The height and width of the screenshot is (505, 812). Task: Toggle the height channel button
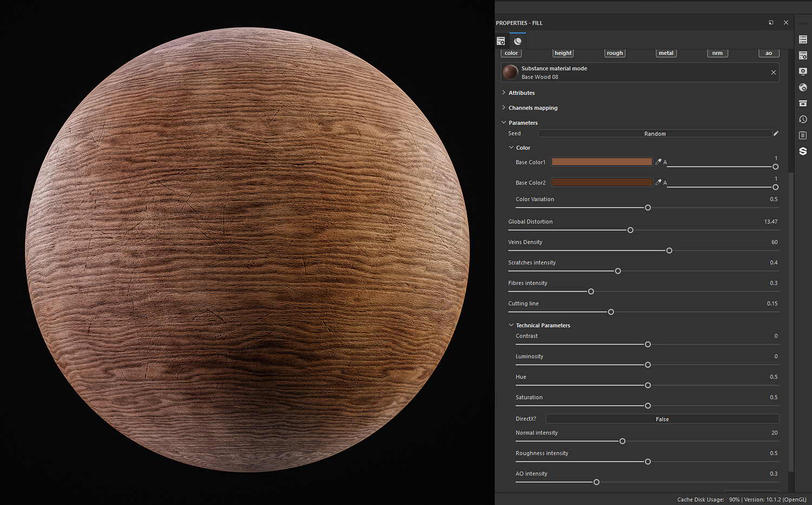pyautogui.click(x=563, y=53)
